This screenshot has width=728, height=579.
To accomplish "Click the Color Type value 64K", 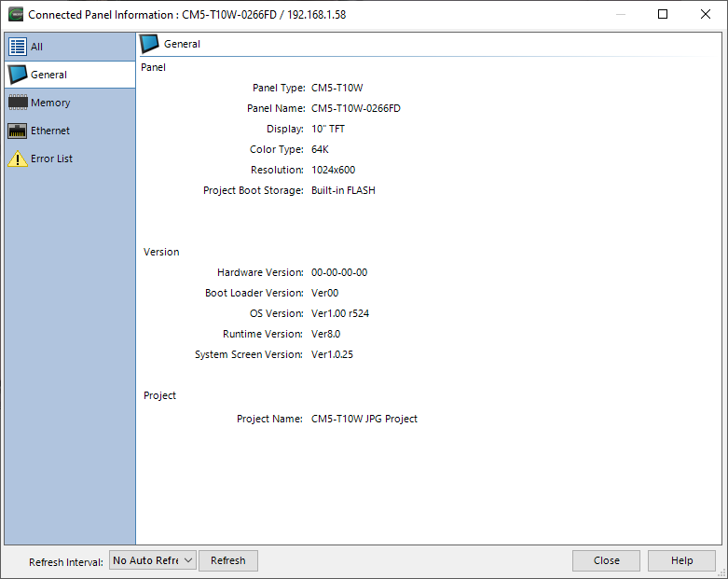I will coord(320,149).
